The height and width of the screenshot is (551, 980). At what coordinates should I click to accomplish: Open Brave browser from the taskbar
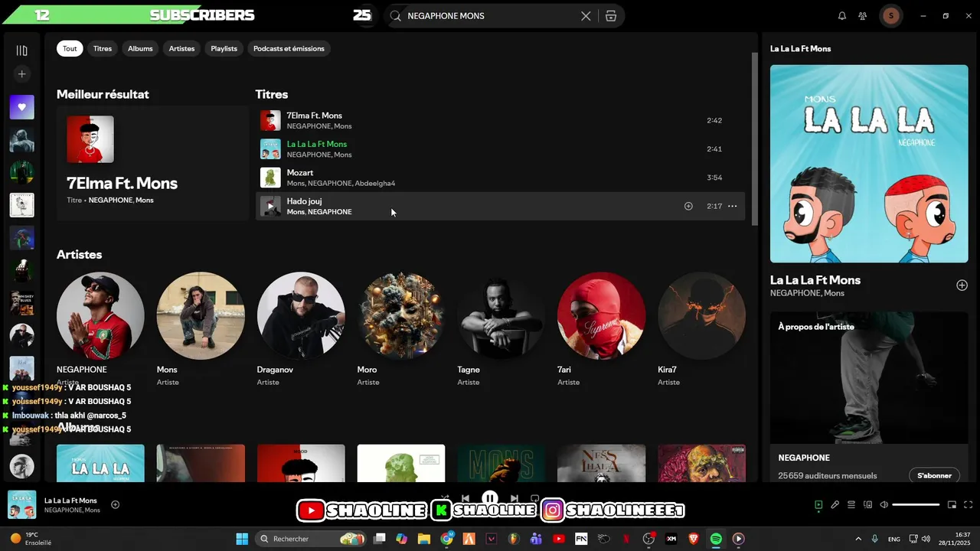694,539
